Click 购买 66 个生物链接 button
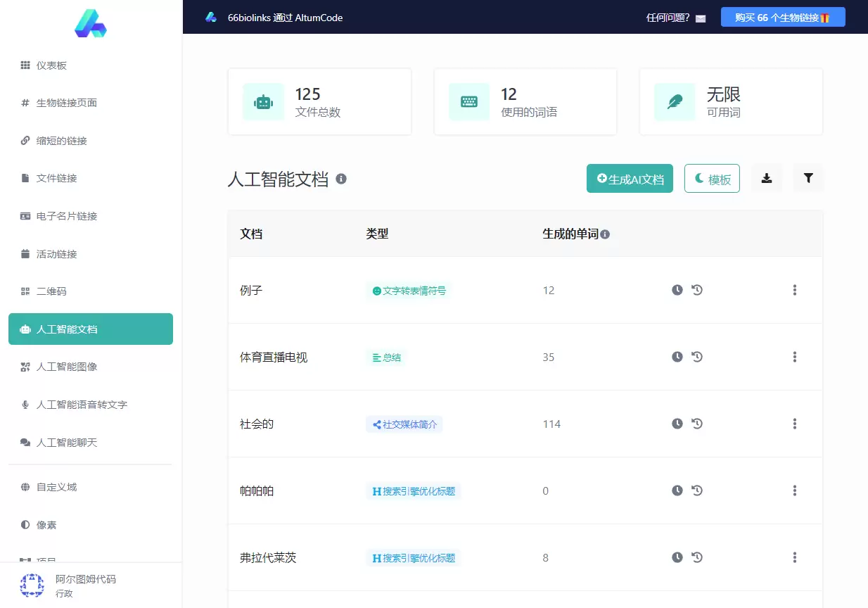 tap(783, 18)
